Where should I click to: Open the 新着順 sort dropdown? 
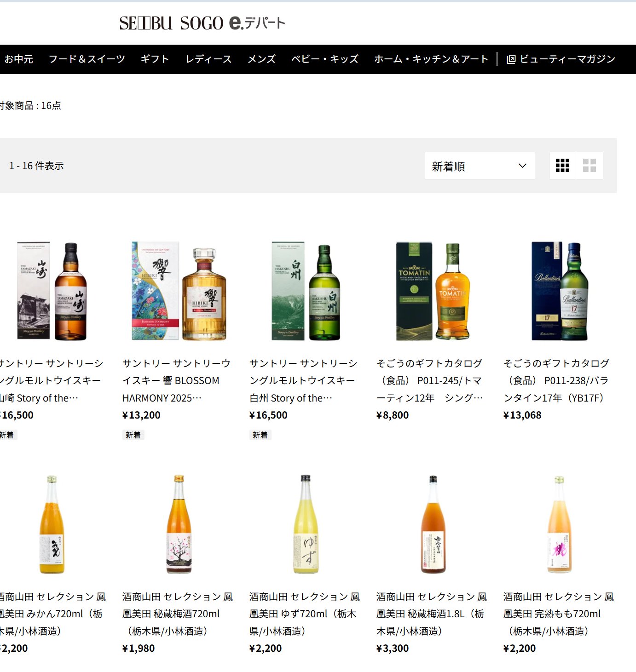pyautogui.click(x=480, y=166)
